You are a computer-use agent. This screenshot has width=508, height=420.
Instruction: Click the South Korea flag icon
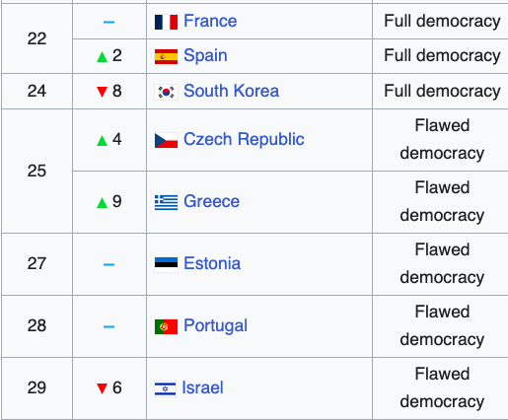(x=166, y=92)
